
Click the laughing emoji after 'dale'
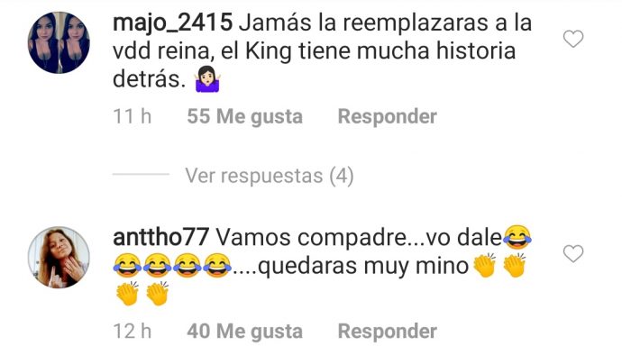(x=517, y=237)
